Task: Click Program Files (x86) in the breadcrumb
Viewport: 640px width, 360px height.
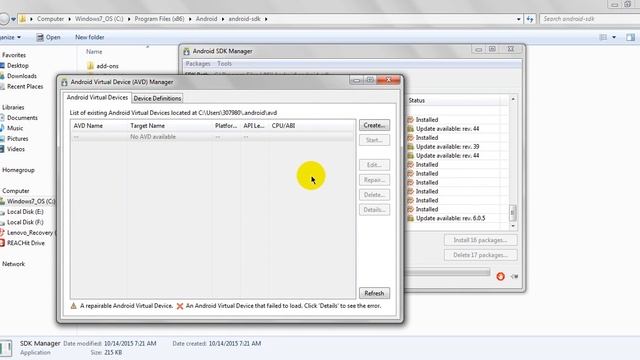Action: point(160,19)
